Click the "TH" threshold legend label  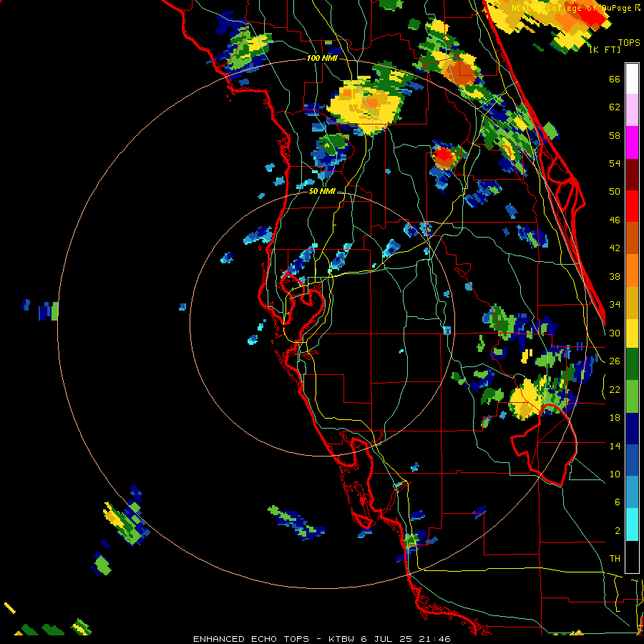pyautogui.click(x=615, y=559)
